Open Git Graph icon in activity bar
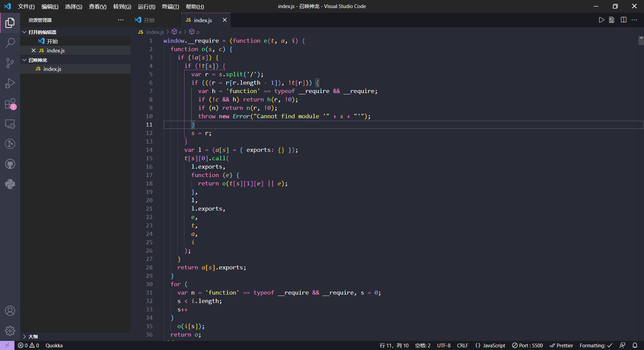This screenshot has height=350, width=644. coord(10,144)
